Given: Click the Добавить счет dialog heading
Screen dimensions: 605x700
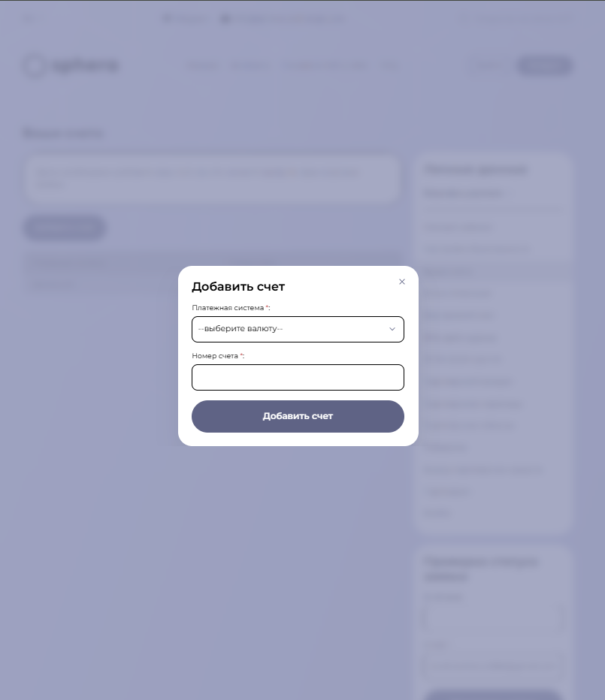Looking at the screenshot, I should click(x=238, y=286).
